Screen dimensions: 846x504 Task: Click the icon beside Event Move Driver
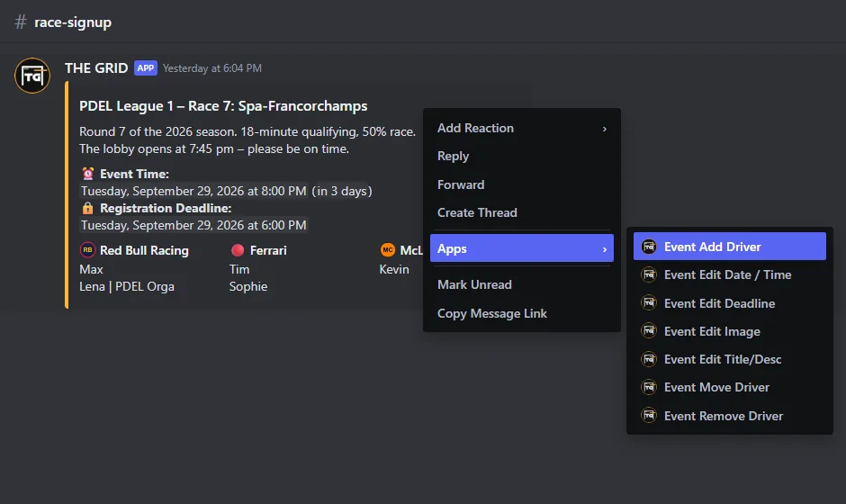click(649, 387)
